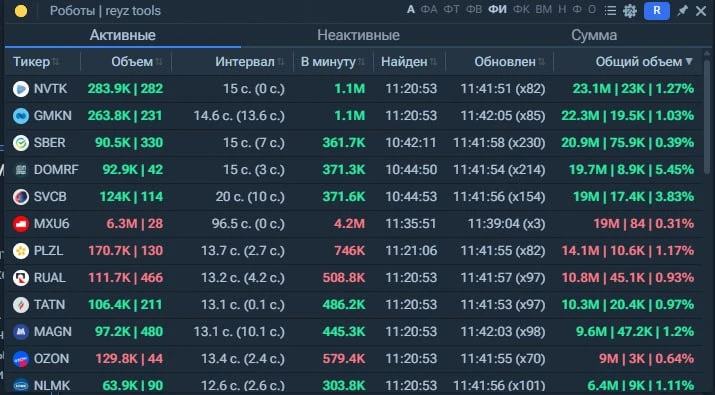This screenshot has width=715, height=395.
Task: Click interval '13.7 с. (2.7 с.)' cell
Action: coord(243,250)
